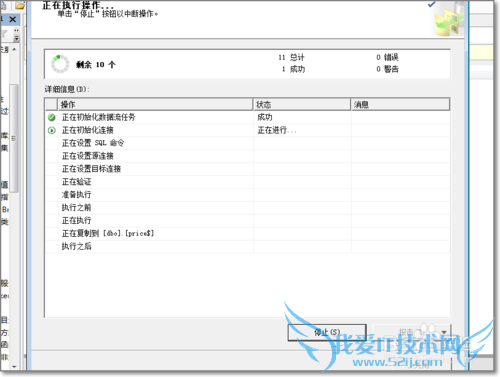Select row 正在设置目标连接
This screenshot has width=500, height=377.
(x=247, y=169)
